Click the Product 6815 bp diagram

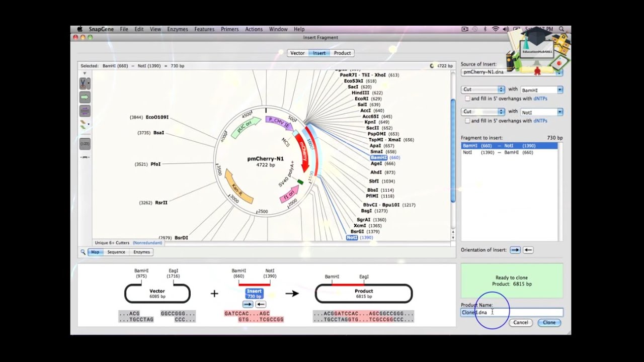(364, 294)
